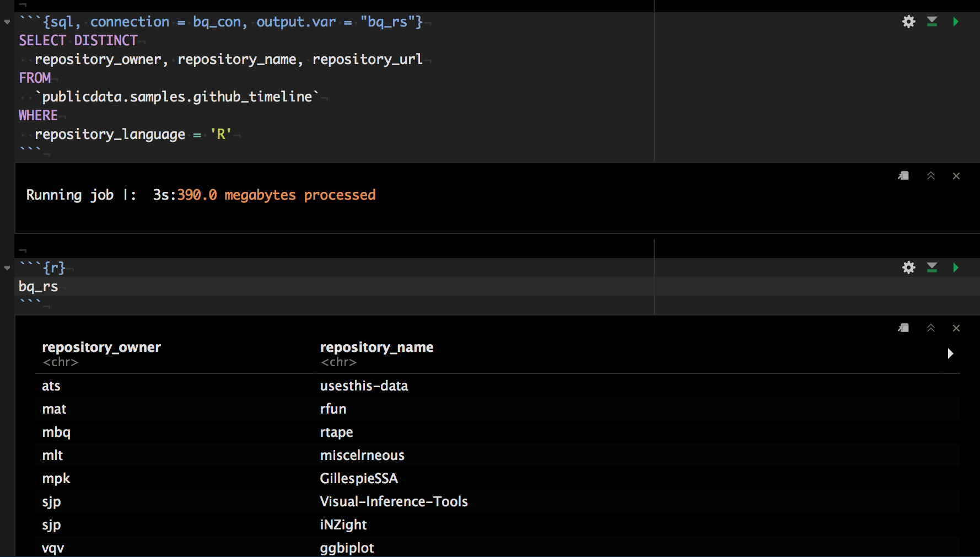
Task: Click 'repository_url' in the select list
Action: pos(367,59)
